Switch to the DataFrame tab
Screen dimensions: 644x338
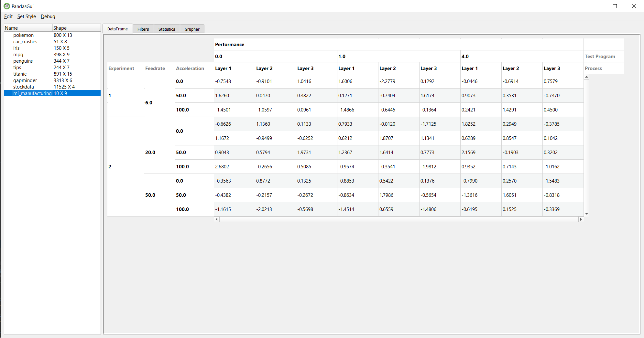pyautogui.click(x=117, y=29)
